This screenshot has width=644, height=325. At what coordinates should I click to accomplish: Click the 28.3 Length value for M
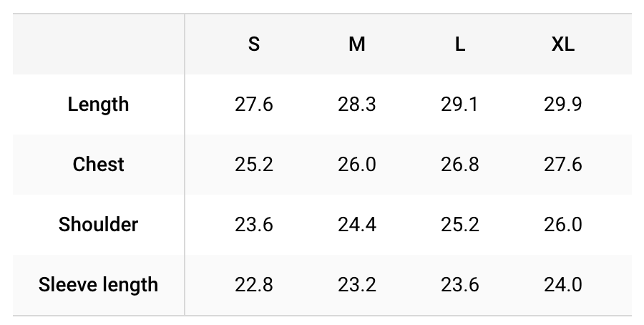356,105
